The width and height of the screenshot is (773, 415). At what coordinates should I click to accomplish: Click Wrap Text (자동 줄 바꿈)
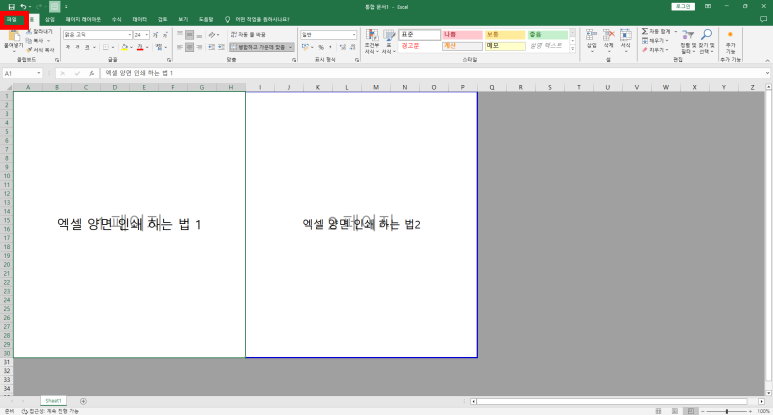[x=248, y=35]
